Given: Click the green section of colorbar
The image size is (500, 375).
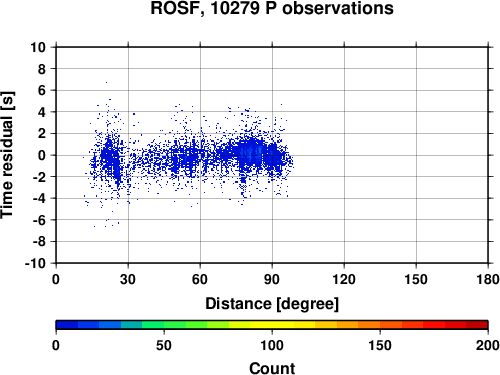Looking at the screenshot, I should [174, 324].
